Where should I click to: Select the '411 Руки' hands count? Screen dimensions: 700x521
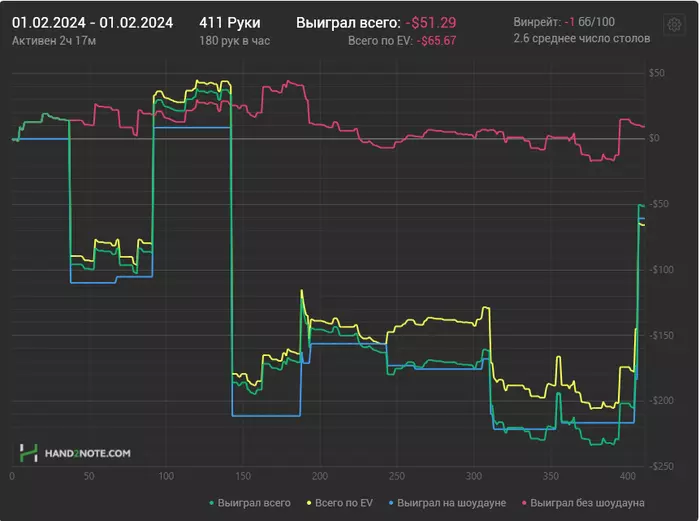tap(230, 23)
